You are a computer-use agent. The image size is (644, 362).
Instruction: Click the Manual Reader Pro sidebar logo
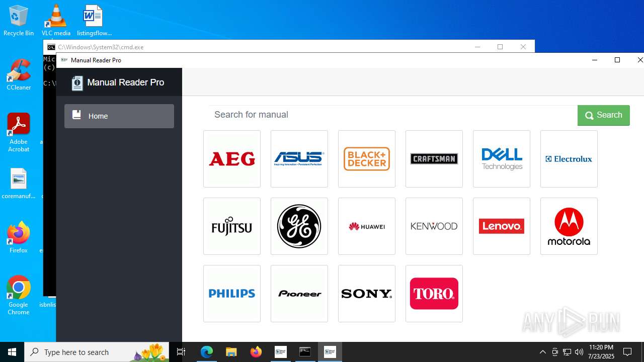point(119,82)
